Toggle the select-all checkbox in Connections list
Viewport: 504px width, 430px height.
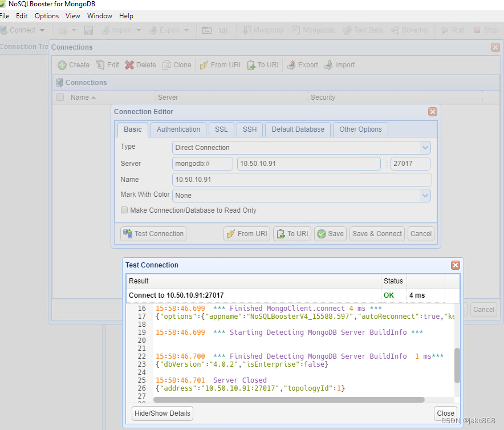[60, 97]
